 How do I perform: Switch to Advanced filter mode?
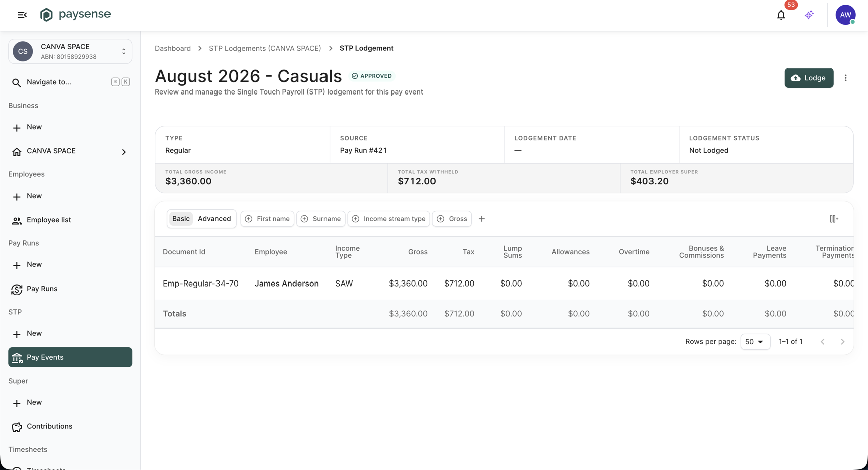click(214, 219)
